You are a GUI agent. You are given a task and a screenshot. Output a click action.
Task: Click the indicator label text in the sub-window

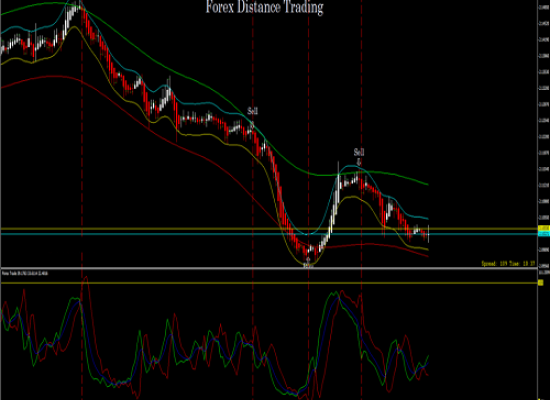pyautogui.click(x=25, y=273)
